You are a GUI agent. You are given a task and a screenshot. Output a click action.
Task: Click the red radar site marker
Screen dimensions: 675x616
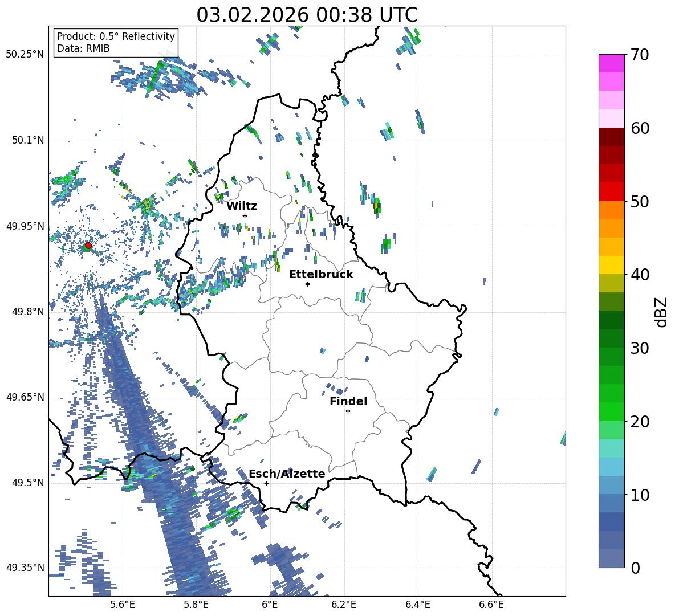(88, 246)
